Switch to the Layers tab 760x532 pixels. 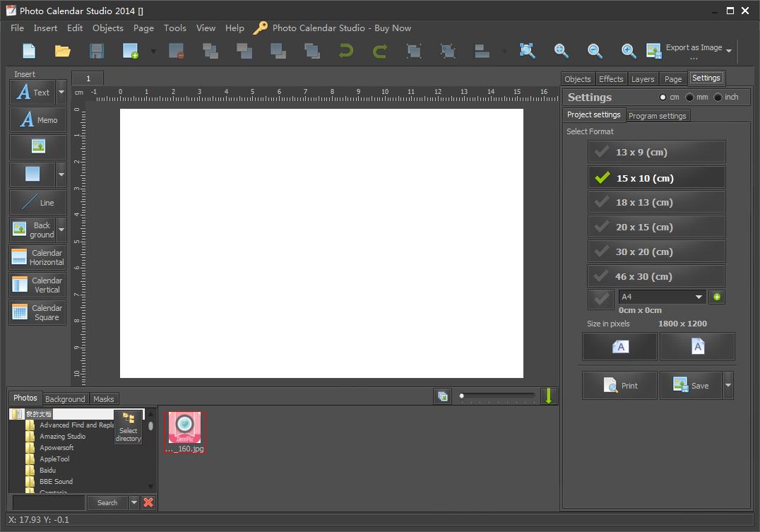643,79
